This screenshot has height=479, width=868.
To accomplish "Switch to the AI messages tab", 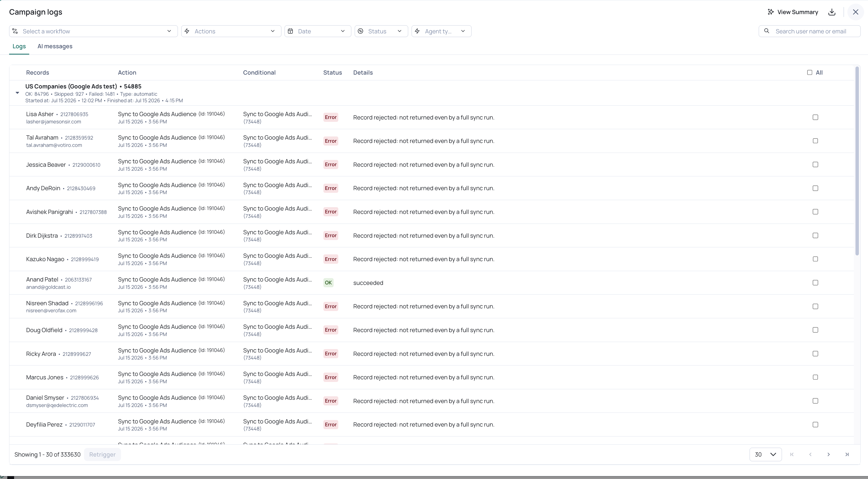I will 55,46.
